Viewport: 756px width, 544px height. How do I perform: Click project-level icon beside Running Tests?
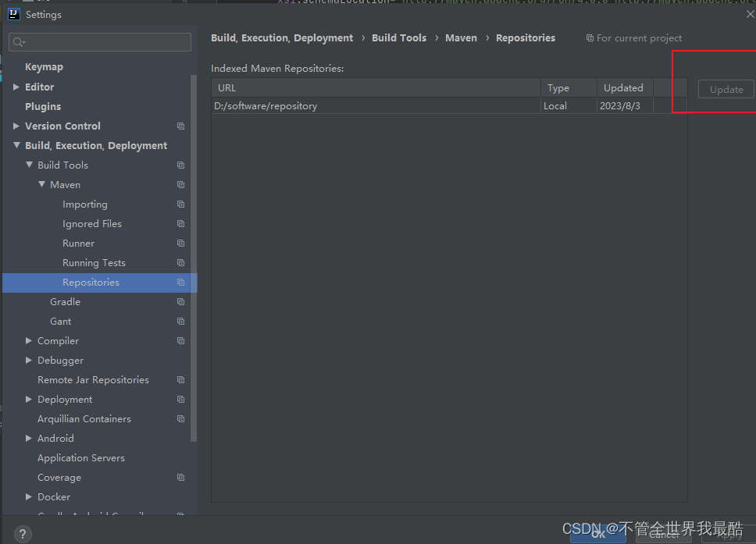point(181,262)
